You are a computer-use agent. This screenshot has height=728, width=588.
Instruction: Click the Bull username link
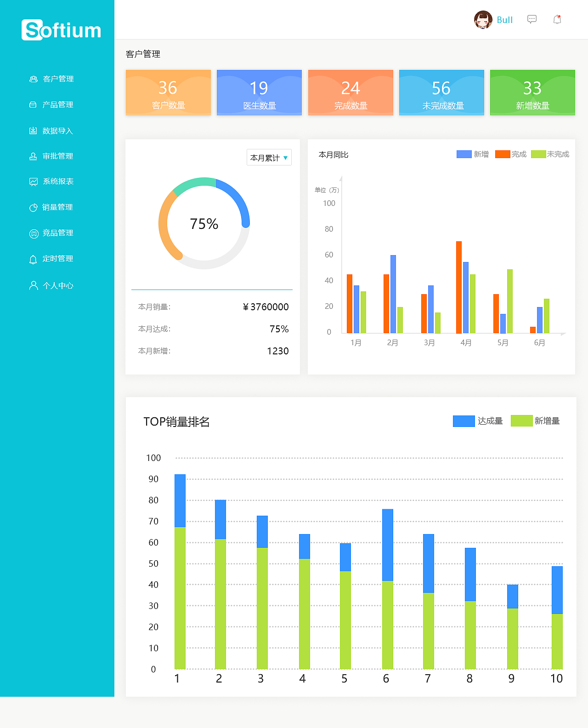(504, 20)
